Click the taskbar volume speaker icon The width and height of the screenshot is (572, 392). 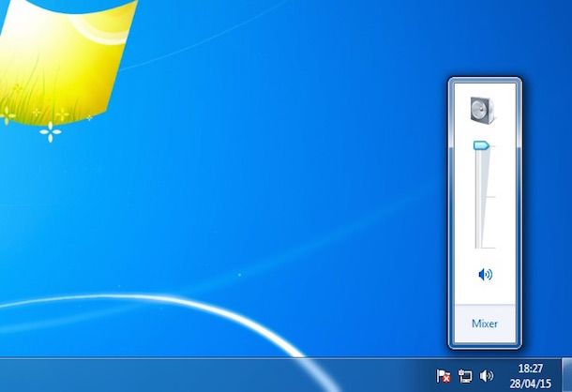(x=487, y=375)
